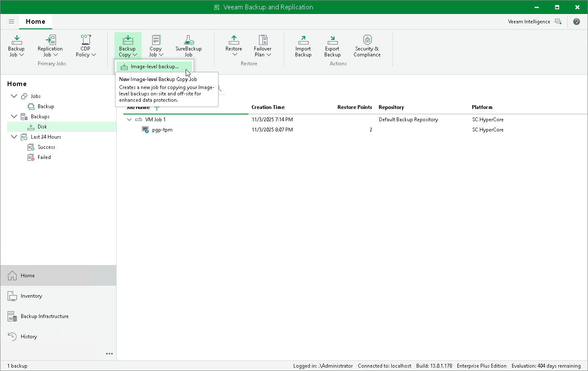Click the help question mark icon
The width and height of the screenshot is (588, 371).
pyautogui.click(x=577, y=22)
